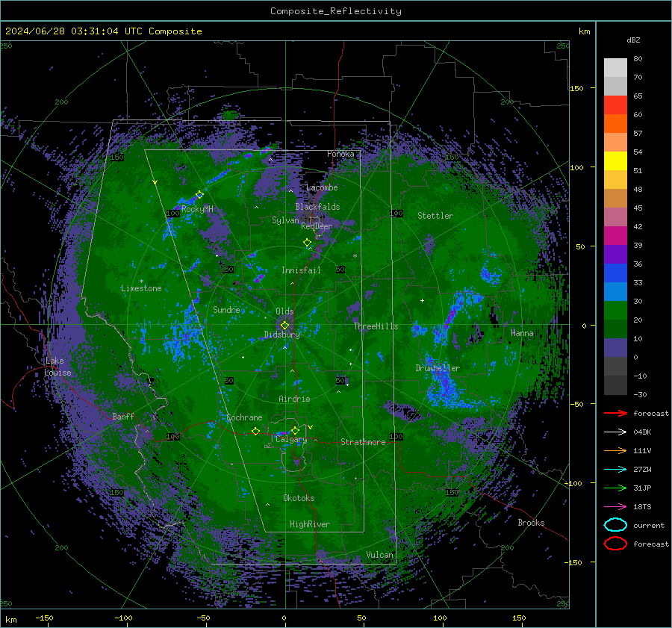Click the Calgary city label
The width and height of the screenshot is (672, 628).
point(291,439)
